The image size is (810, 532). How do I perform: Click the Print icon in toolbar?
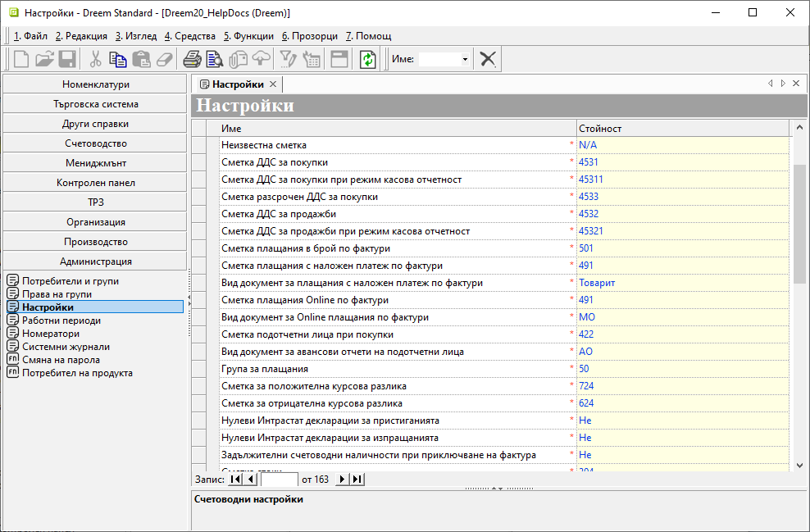coord(192,59)
